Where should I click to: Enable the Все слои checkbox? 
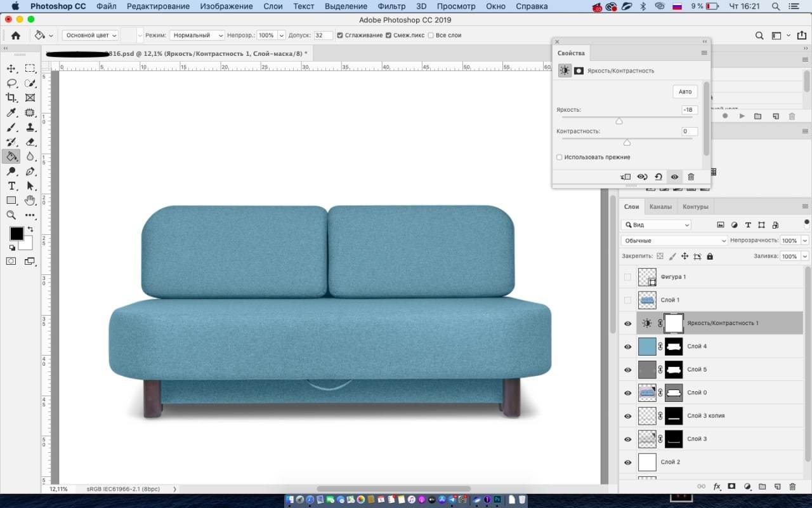[431, 36]
